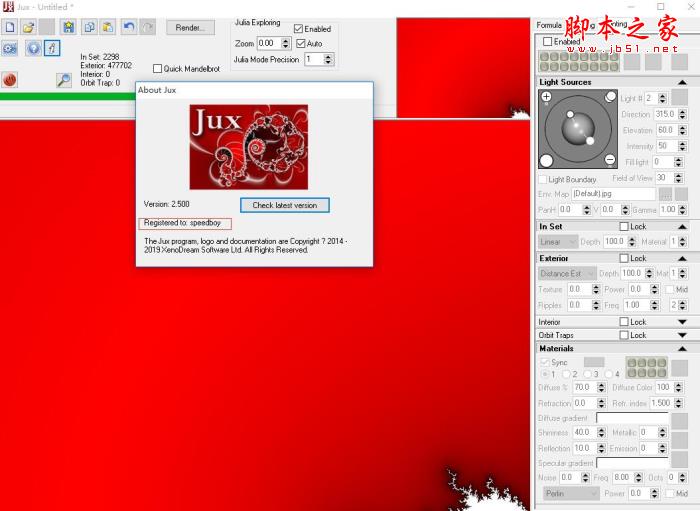This screenshot has width=700, height=511.
Task: Open the lighting presets grid of spheres
Action: click(x=579, y=62)
